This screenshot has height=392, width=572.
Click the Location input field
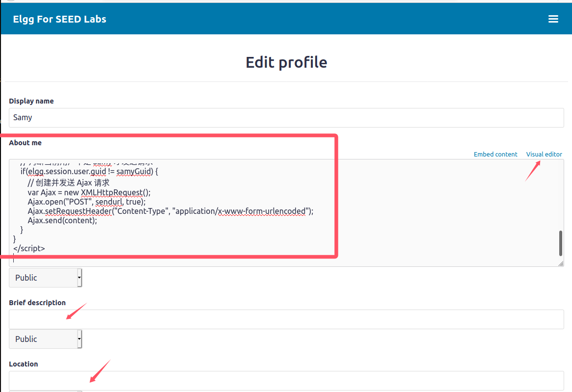point(286,381)
